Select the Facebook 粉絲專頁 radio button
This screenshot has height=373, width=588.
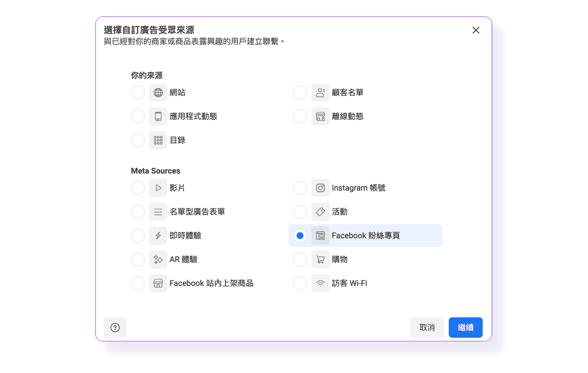coord(300,236)
